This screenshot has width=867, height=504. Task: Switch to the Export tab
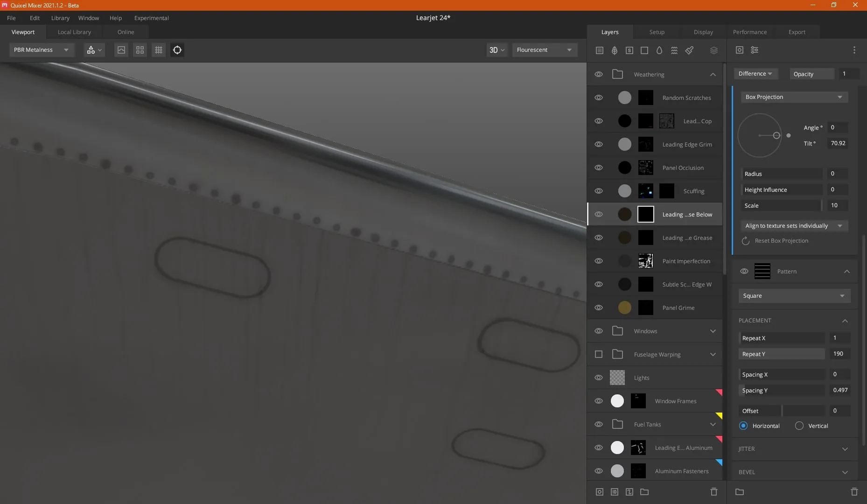click(x=797, y=32)
